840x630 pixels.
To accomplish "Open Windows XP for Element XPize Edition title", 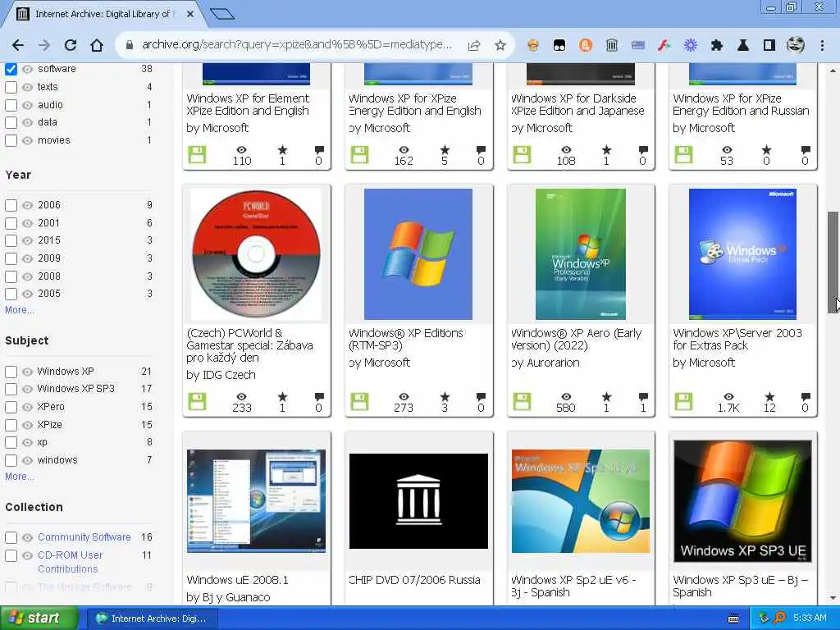I will click(x=248, y=104).
